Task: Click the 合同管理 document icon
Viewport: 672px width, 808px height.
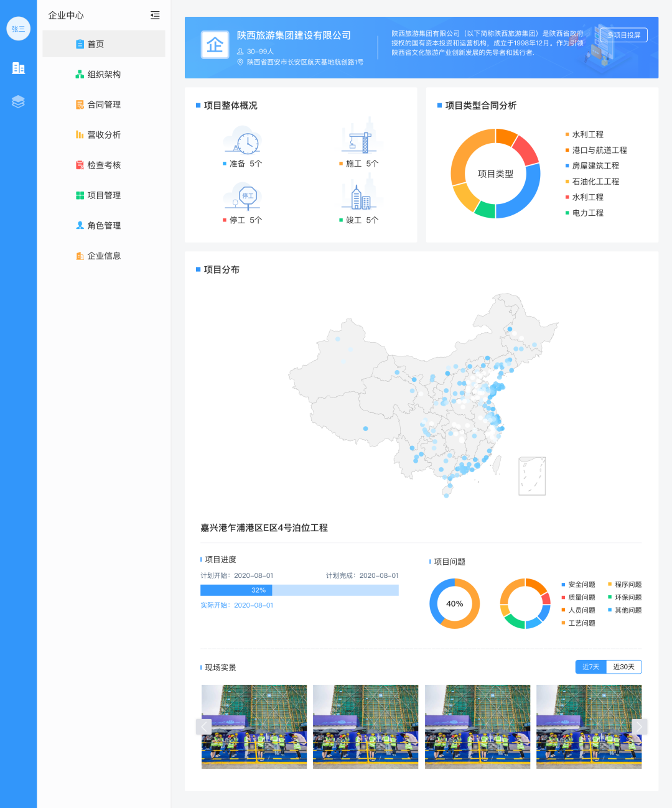Action: 80,104
